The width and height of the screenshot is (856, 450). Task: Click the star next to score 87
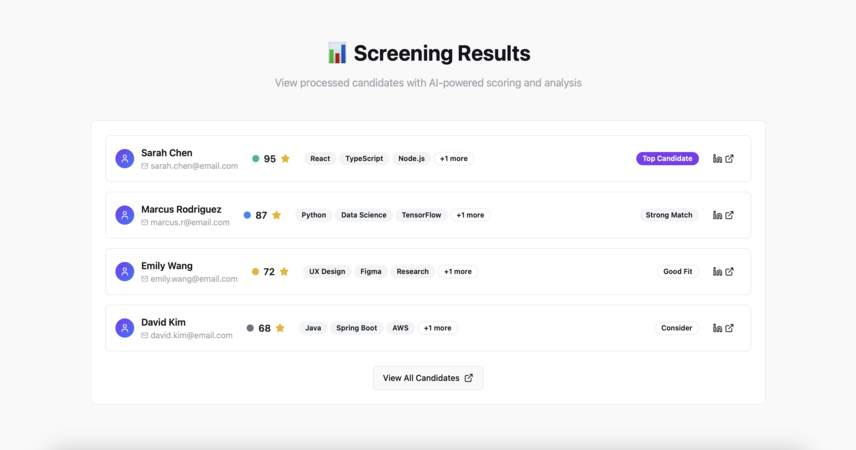277,215
